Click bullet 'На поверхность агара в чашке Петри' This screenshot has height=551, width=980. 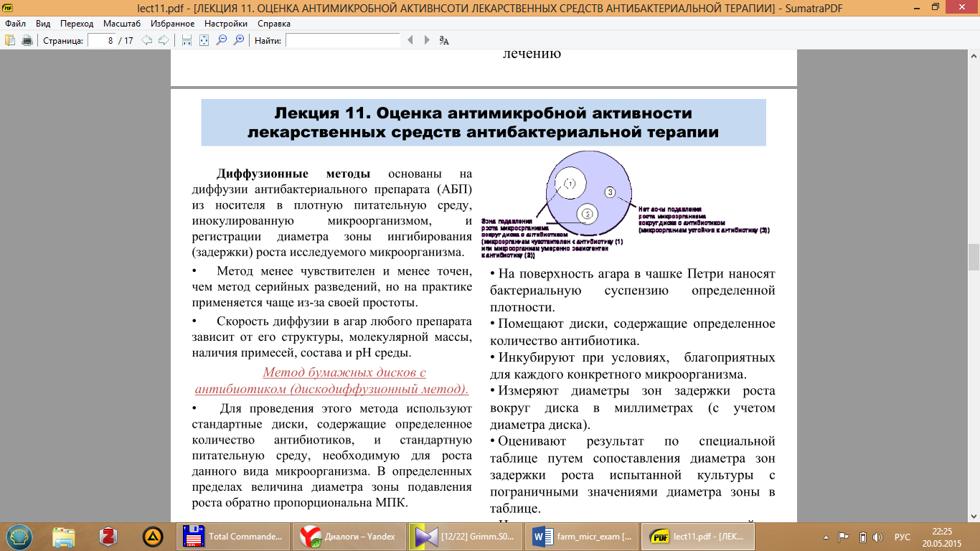pos(633,291)
